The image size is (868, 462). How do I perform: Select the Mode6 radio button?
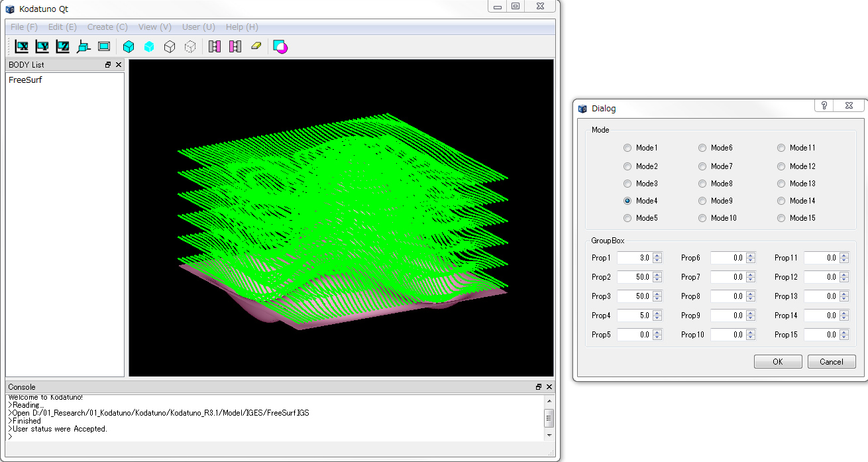click(702, 148)
